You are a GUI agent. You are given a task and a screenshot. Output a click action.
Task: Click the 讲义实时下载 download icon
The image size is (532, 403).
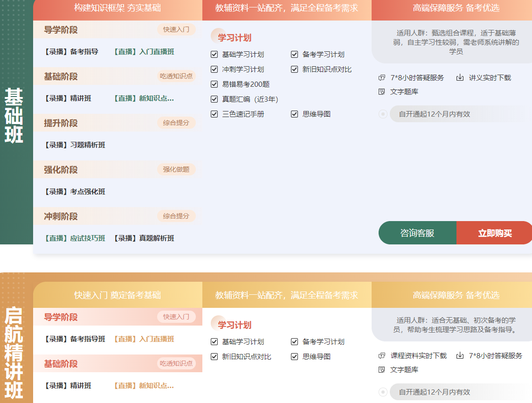pos(460,78)
